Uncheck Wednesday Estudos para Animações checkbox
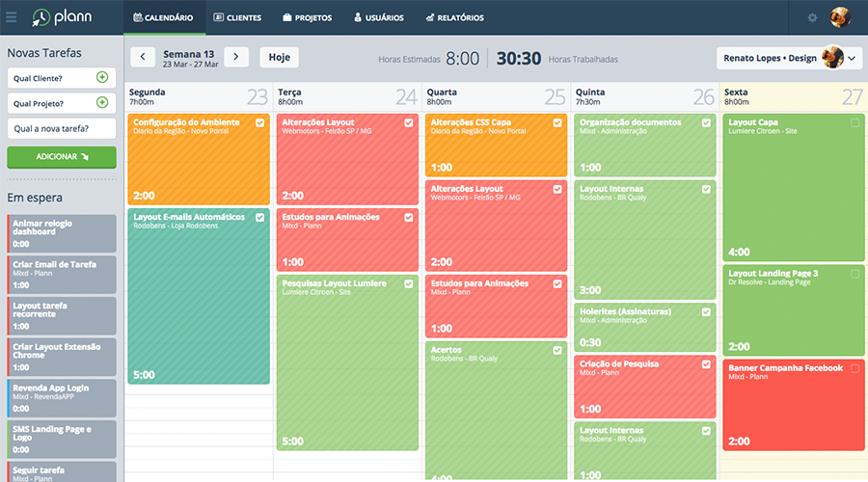The height and width of the screenshot is (482, 868). point(557,283)
